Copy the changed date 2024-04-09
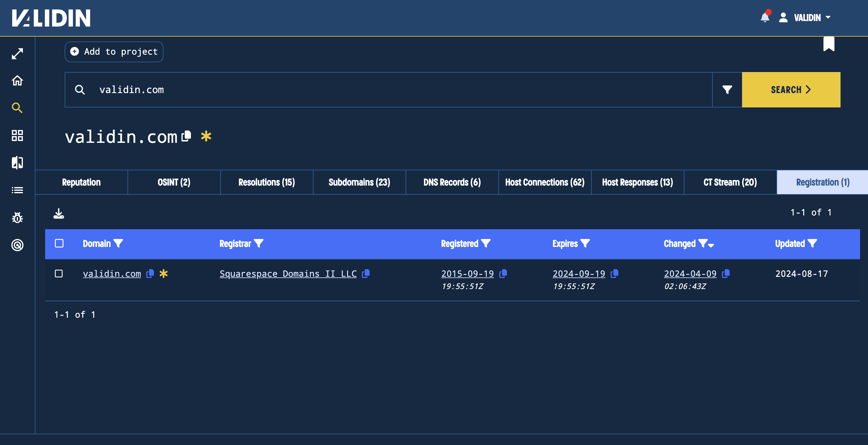868x445 pixels. (726, 273)
